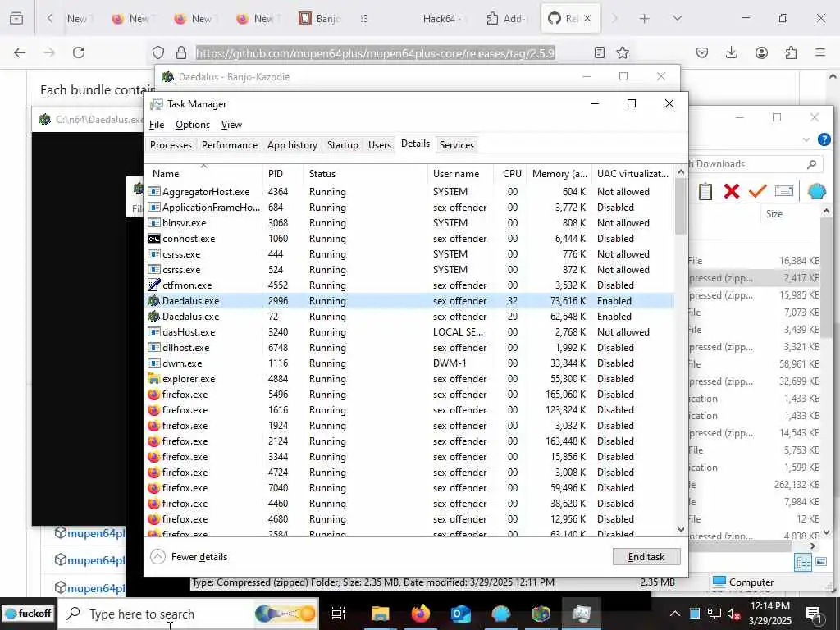Sort processes by PID column header
Viewport: 840px width, 630px height.
pyautogui.click(x=283, y=174)
